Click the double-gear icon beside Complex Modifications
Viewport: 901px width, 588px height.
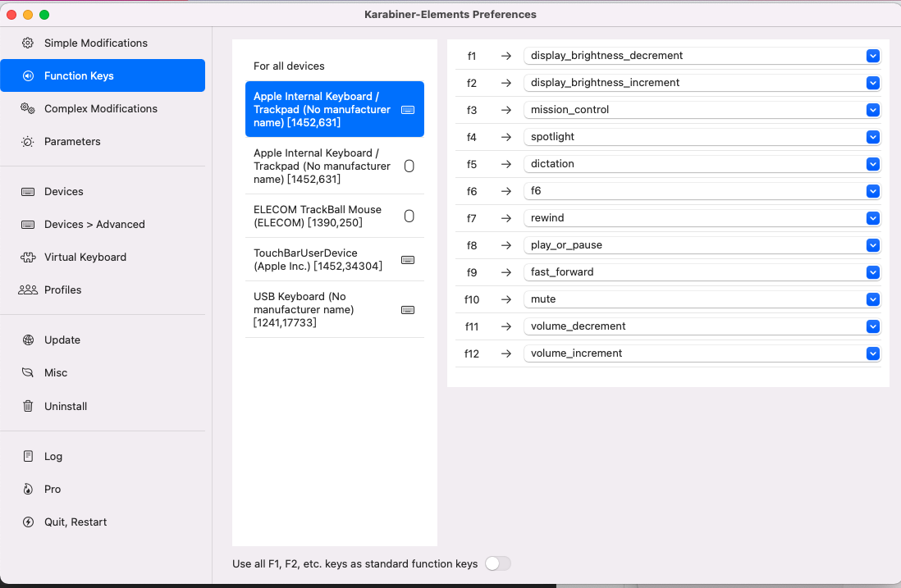pyautogui.click(x=28, y=108)
